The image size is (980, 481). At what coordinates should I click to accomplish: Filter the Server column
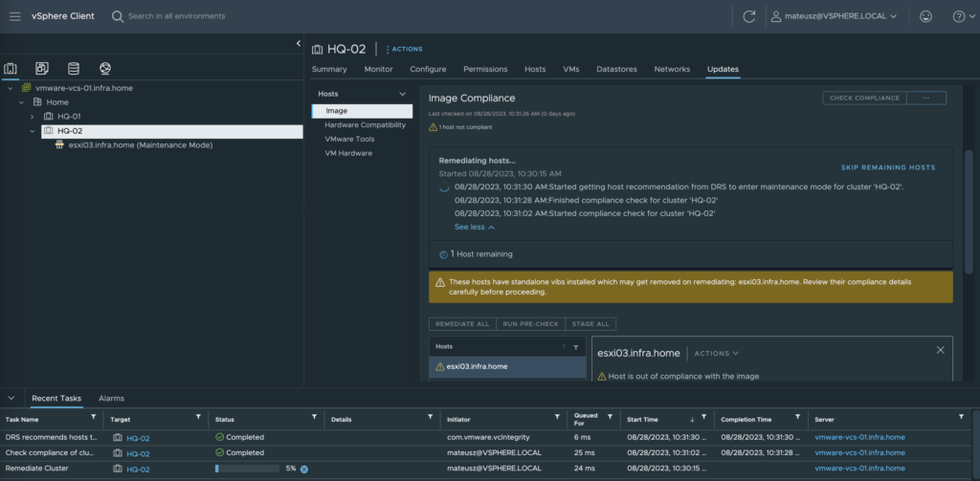[962, 416]
